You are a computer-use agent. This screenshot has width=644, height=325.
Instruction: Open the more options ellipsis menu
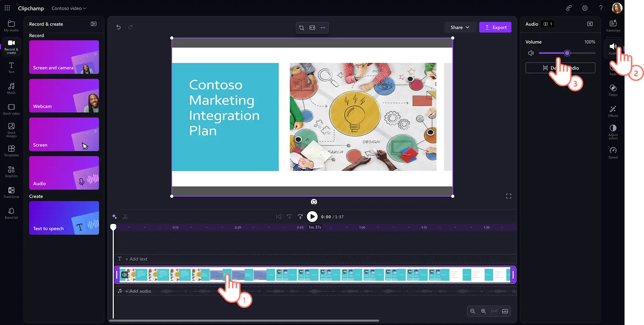coord(323,28)
